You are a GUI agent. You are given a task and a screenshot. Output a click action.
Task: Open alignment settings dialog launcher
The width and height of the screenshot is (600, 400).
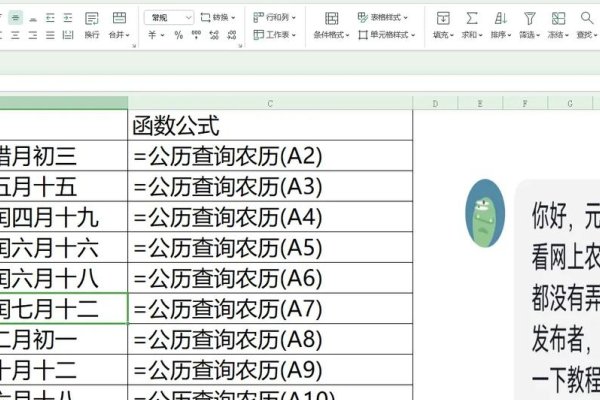pos(134,46)
